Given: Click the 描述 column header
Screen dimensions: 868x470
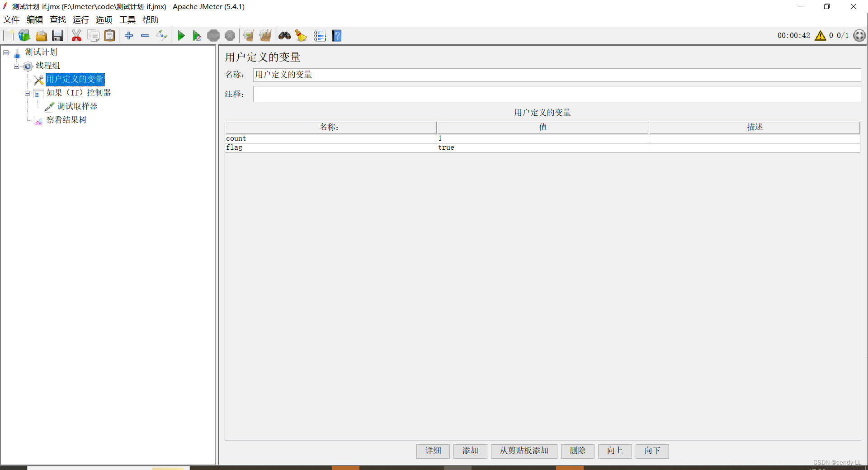Looking at the screenshot, I should tap(755, 127).
